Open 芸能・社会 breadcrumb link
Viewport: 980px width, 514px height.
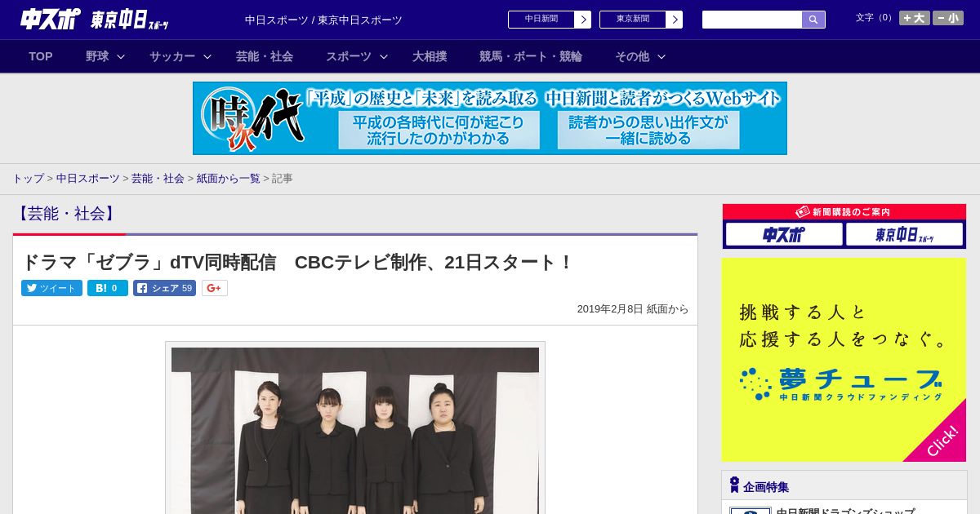(158, 178)
